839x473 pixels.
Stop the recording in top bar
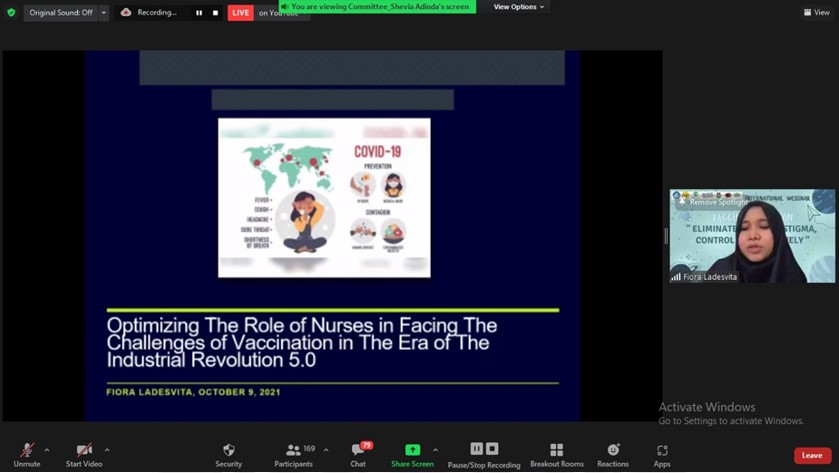click(x=215, y=13)
